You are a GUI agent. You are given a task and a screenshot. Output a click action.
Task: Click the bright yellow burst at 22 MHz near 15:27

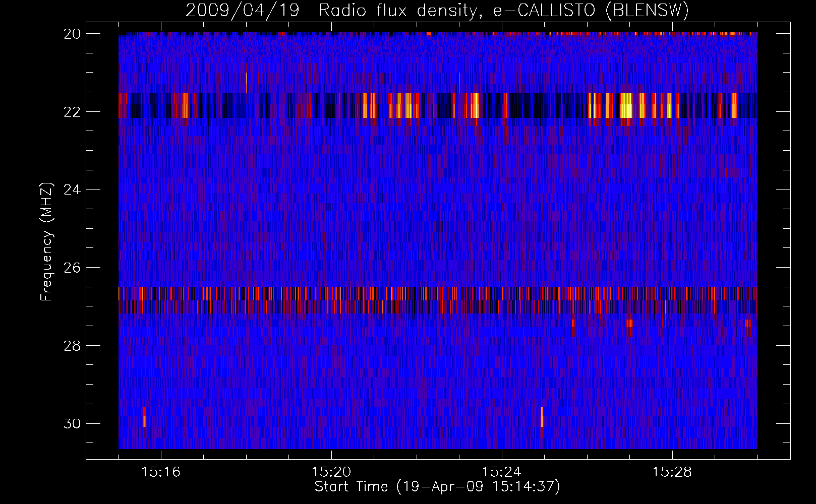626,106
